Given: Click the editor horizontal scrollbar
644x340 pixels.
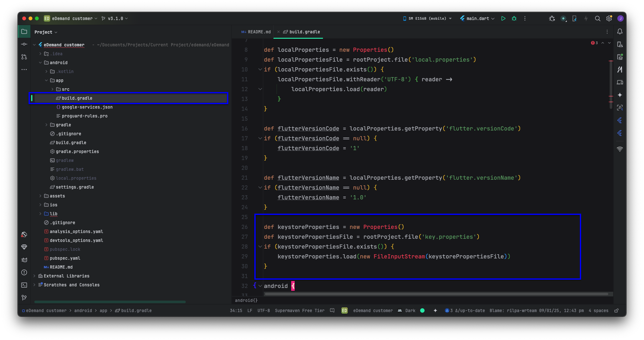Looking at the screenshot, I should (x=437, y=294).
